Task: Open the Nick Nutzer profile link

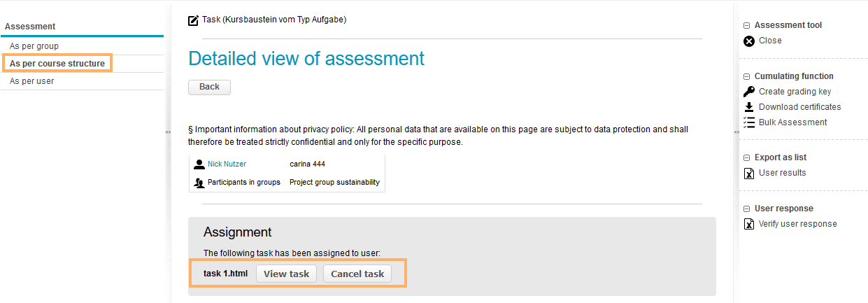Action: 227,164
